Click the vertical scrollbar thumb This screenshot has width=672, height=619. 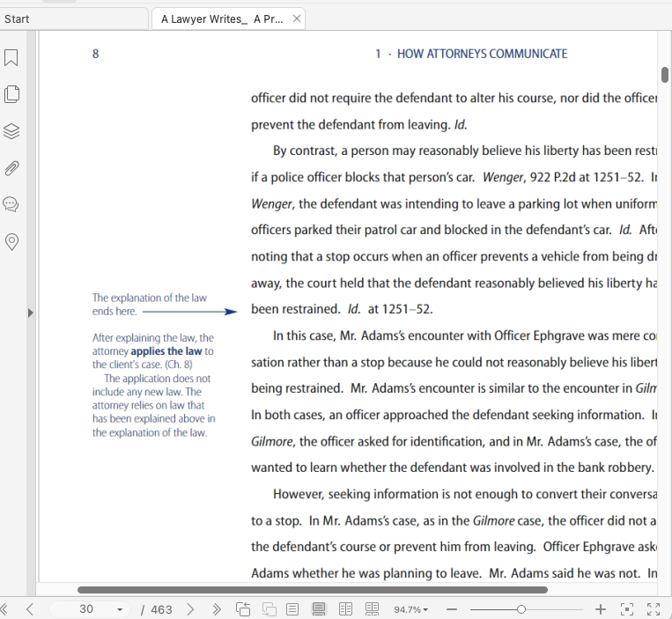tap(665, 75)
